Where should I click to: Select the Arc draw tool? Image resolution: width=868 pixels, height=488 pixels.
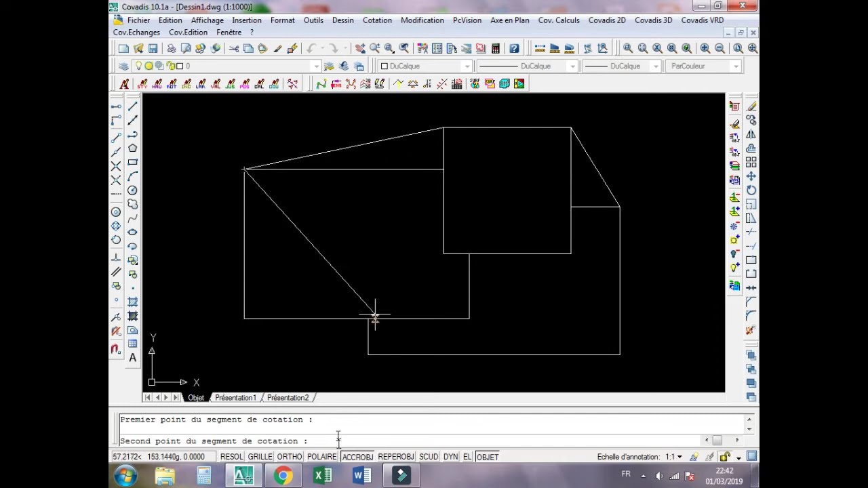(x=132, y=176)
